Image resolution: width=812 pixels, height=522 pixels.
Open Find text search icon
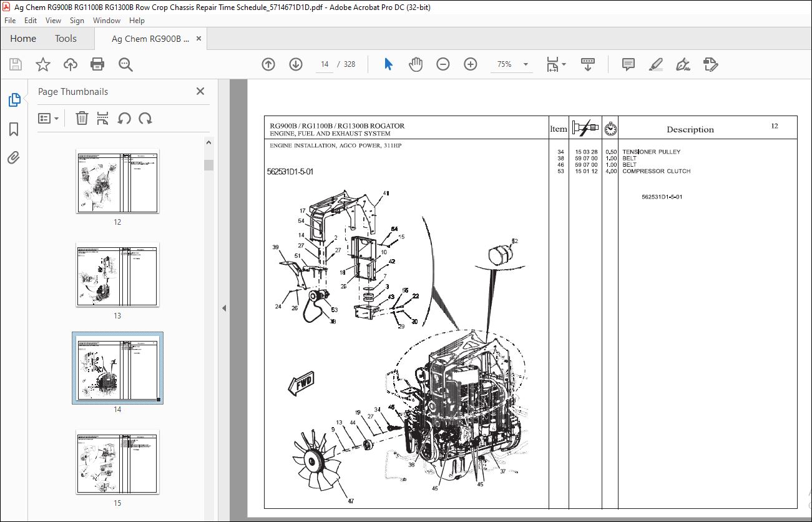[125, 64]
